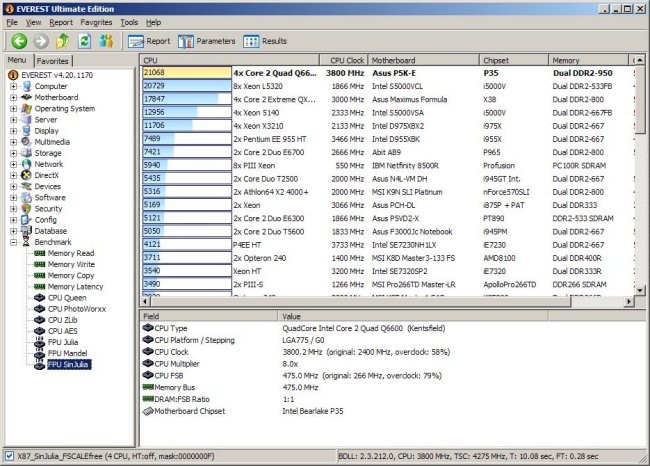Select the Storage drive icon
Viewport: 650px width, 466px height.
coord(27,153)
